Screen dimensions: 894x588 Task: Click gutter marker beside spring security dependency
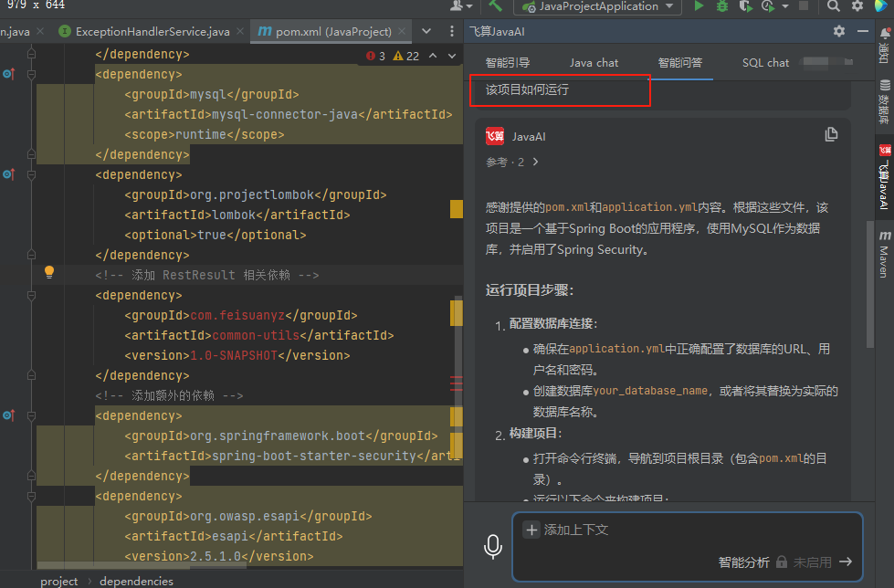coord(8,415)
